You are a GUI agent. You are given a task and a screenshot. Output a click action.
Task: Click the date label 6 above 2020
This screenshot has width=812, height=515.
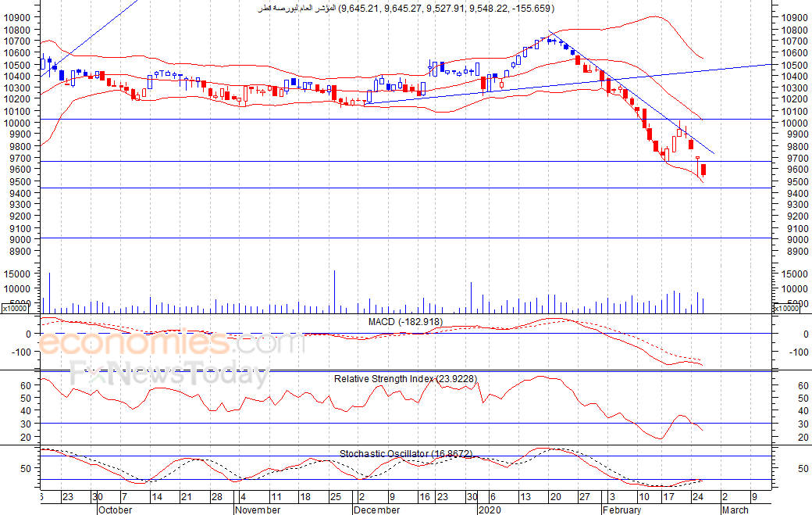pos(493,497)
